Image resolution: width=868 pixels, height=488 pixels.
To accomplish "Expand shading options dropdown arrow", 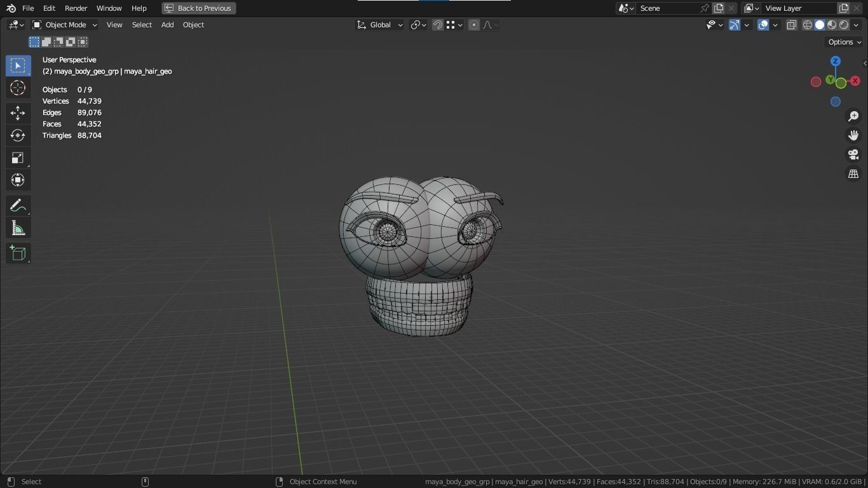I will coord(856,25).
